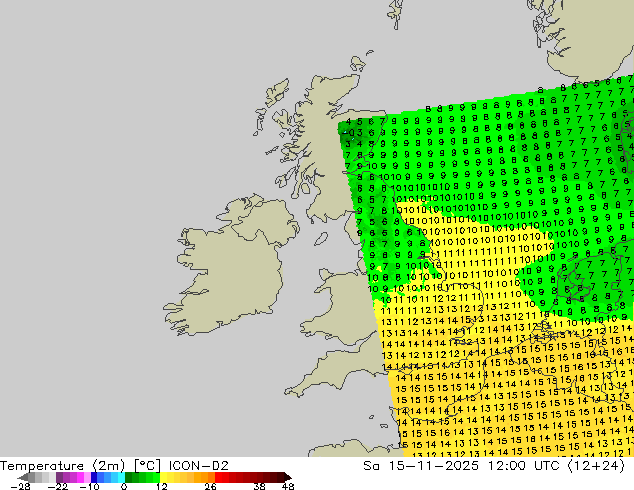This screenshot has height=490, width=634.
Task: Click the 'ICON-D2' model label
Action: [x=199, y=466]
